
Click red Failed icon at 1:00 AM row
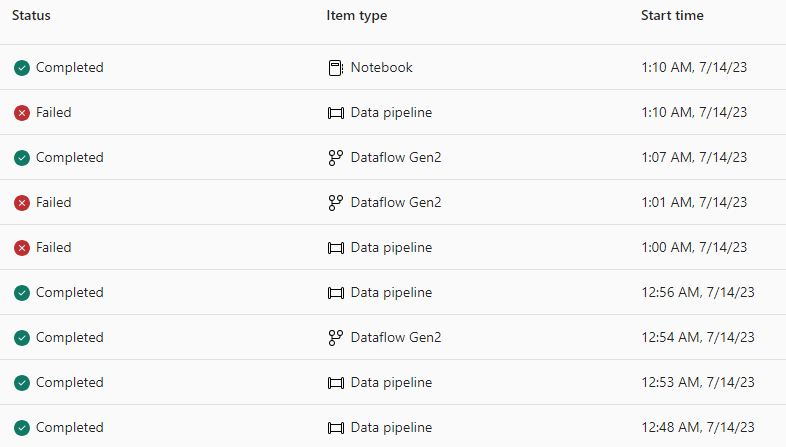click(x=22, y=248)
